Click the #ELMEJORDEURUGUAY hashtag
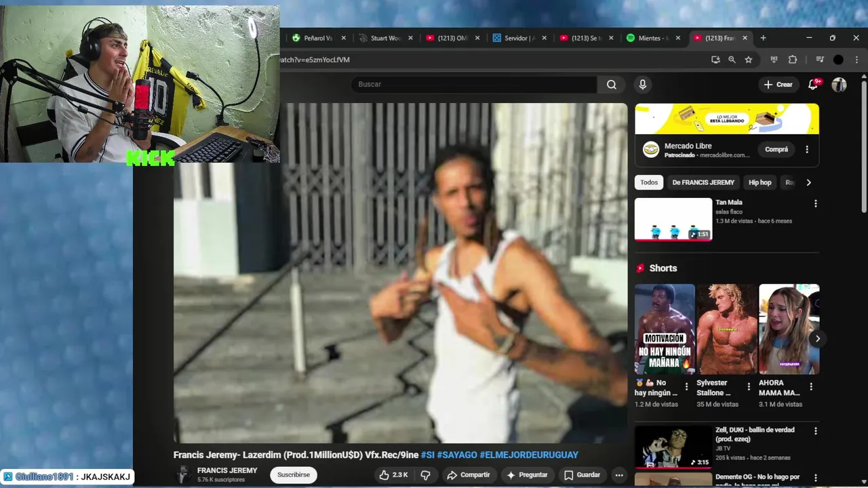This screenshot has width=868, height=488. (x=529, y=455)
